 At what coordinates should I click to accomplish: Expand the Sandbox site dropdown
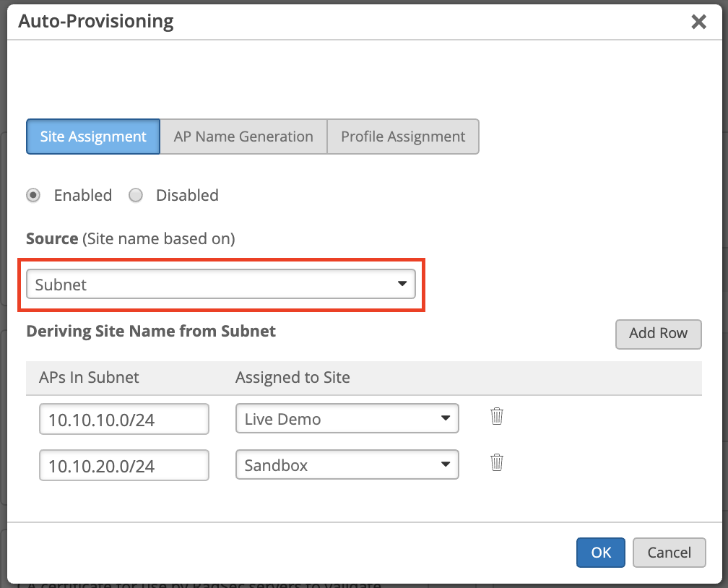pyautogui.click(x=347, y=465)
